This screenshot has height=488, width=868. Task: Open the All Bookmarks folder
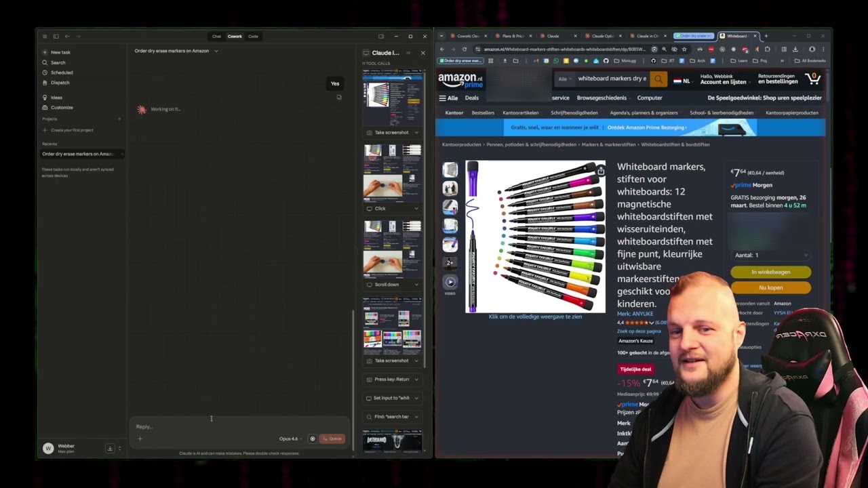tap(811, 60)
